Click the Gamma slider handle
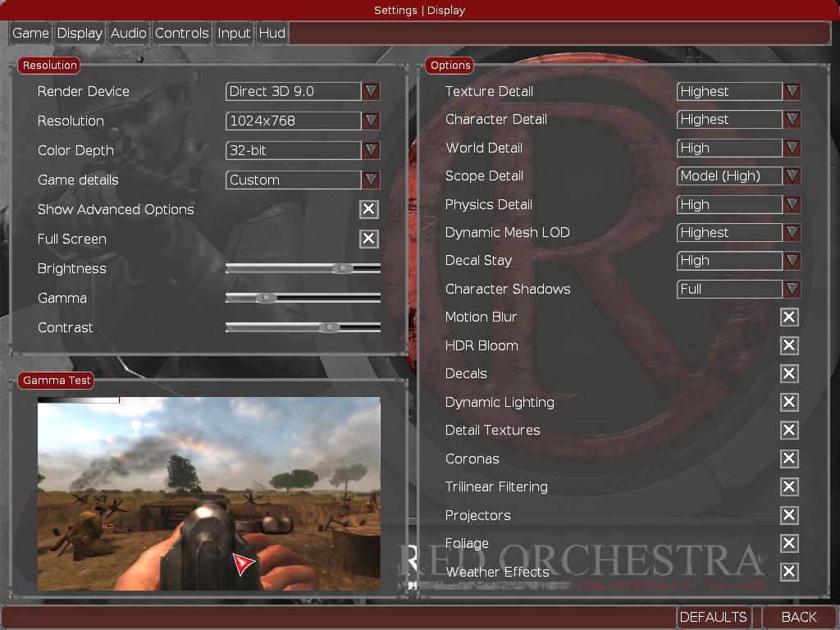Image resolution: width=840 pixels, height=630 pixels. [x=266, y=298]
